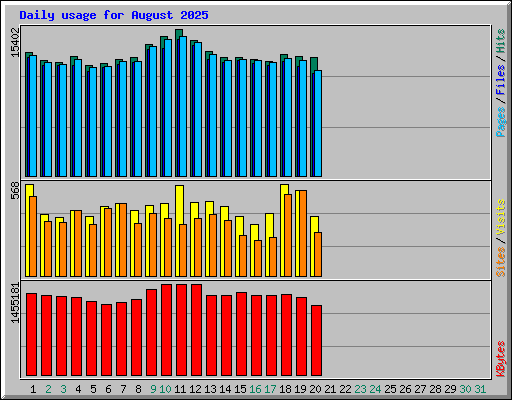512x400 pixels.
Task: Select the 15402 hits axis value
Action: click(15, 42)
